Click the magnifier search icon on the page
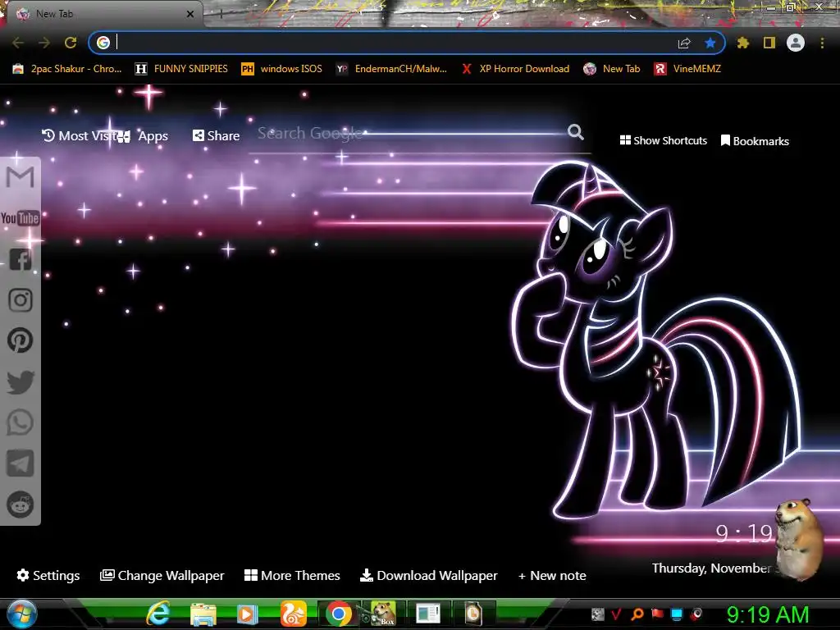Image resolution: width=840 pixels, height=630 pixels. coord(575,132)
